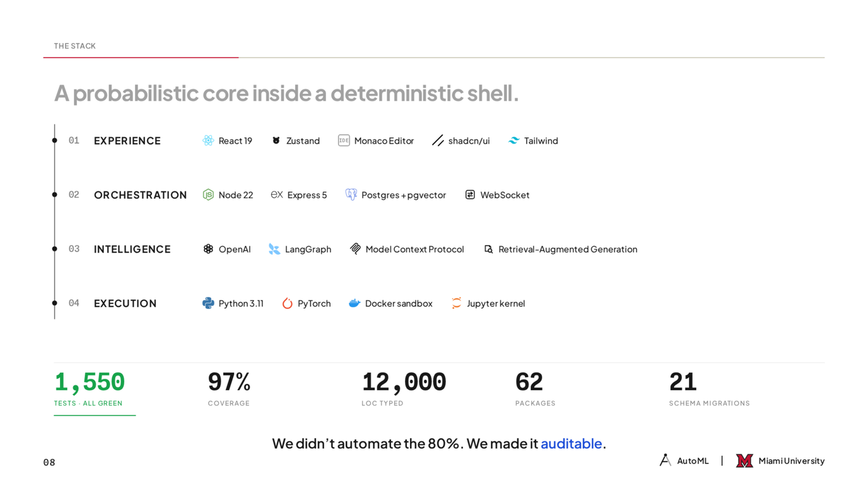The image size is (868, 484).
Task: Select the Monaco Editor IDE icon
Action: 344,141
